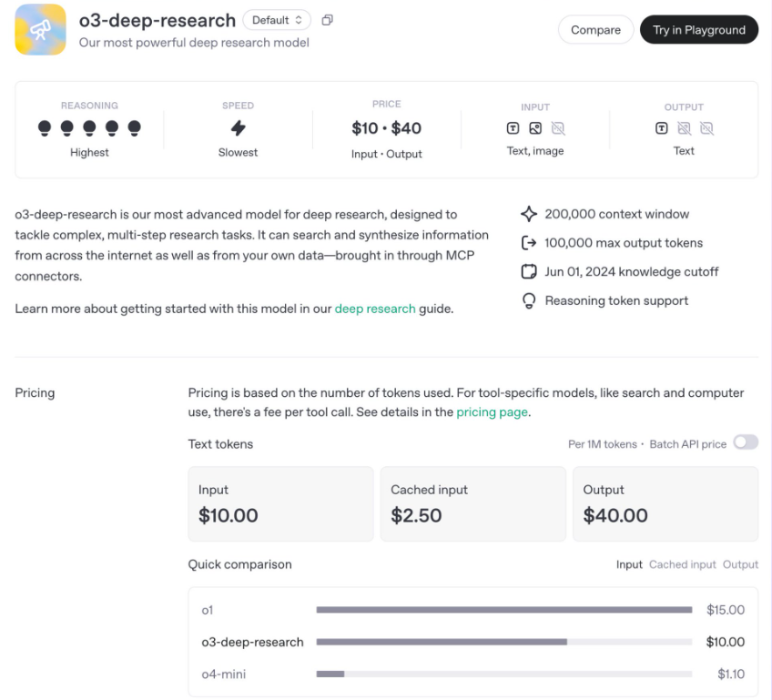Click the o3-deep-research telescope logo

click(x=40, y=29)
